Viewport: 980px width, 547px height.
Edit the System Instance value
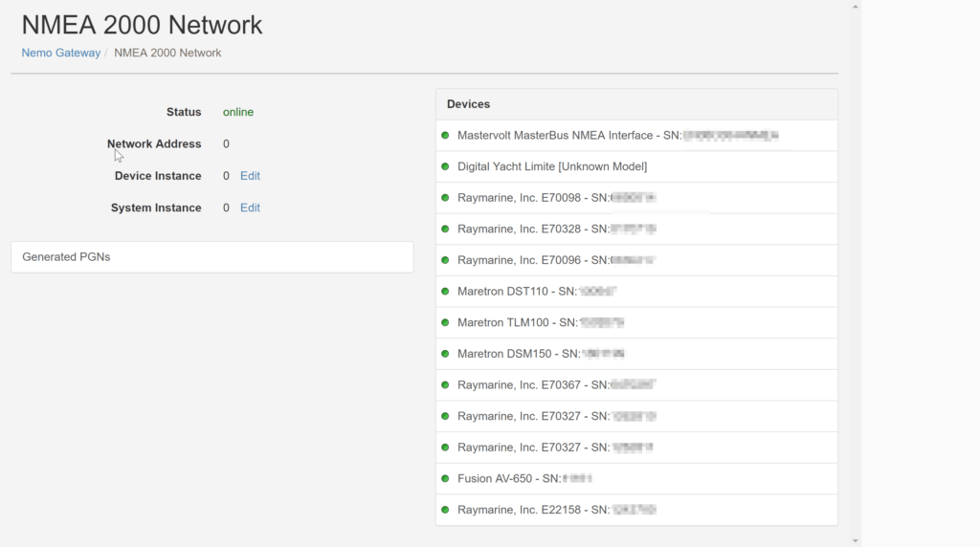(x=250, y=208)
